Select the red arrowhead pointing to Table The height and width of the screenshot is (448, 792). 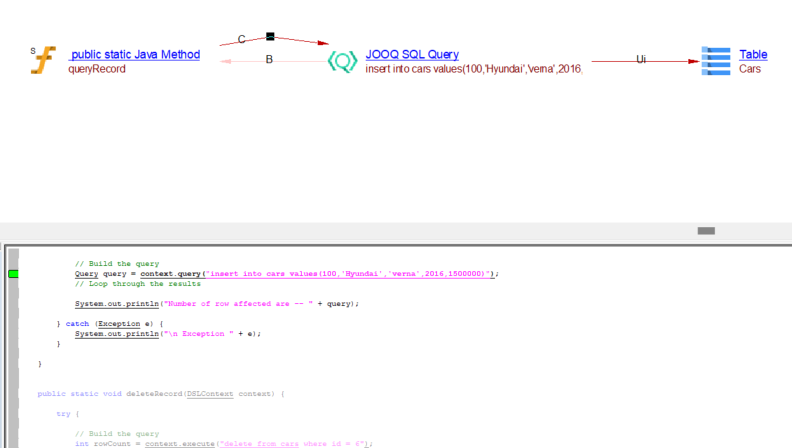[694, 61]
